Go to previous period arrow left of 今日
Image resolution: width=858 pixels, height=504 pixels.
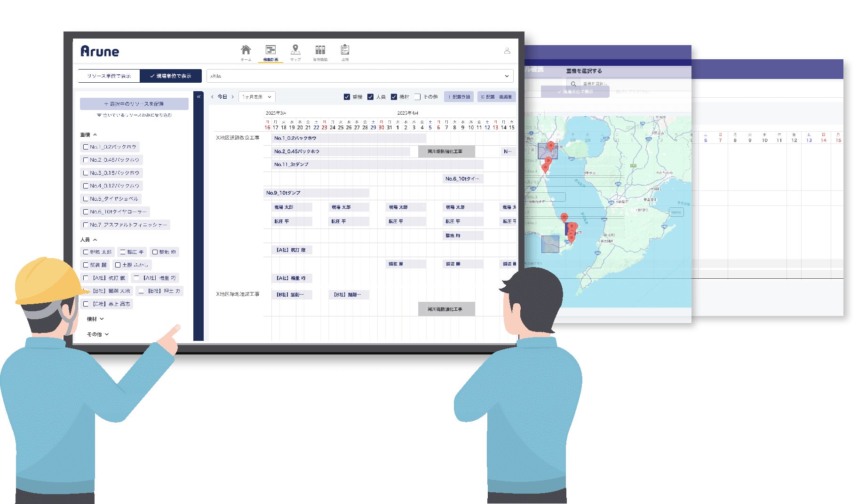pyautogui.click(x=212, y=97)
